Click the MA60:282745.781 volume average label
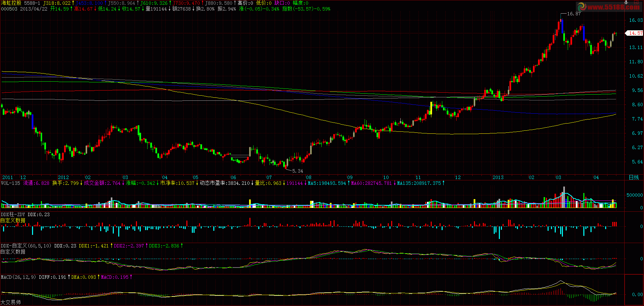This screenshot has width=644, height=306. [371, 183]
